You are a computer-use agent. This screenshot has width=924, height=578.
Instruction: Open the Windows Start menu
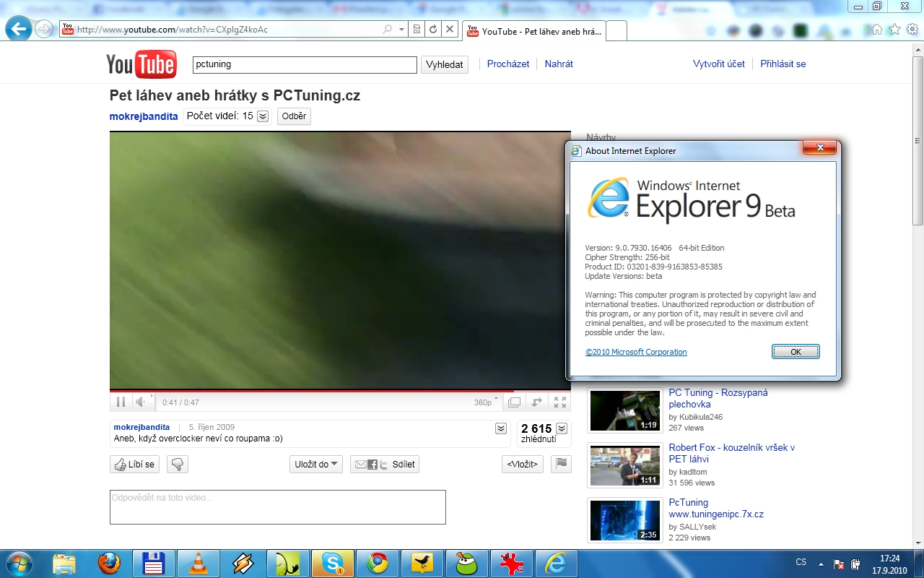click(19, 563)
